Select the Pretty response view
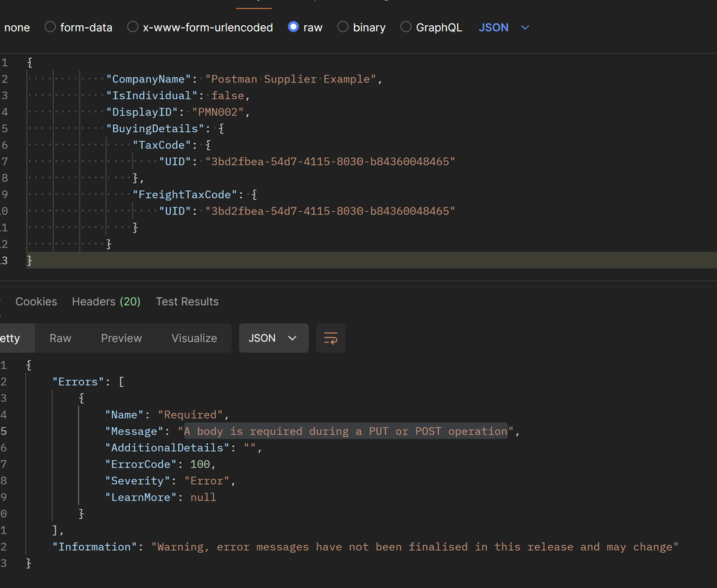Viewport: 717px width, 588px height. click(10, 338)
